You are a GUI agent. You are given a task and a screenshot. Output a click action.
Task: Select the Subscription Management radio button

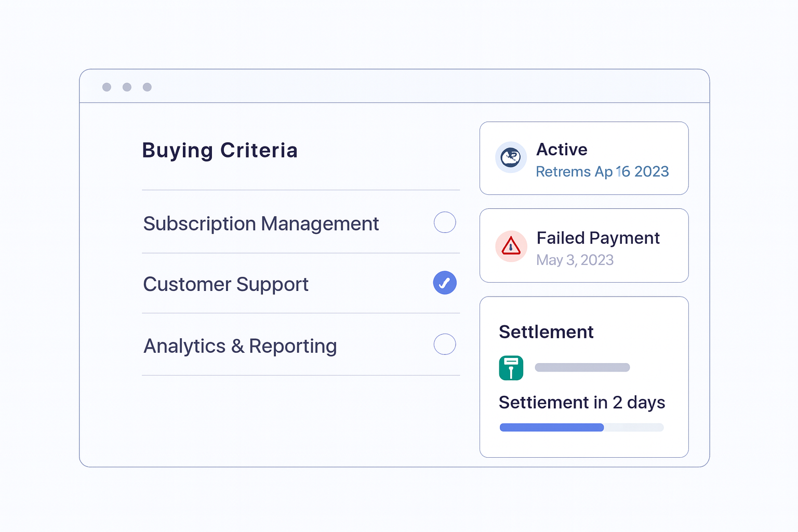click(x=445, y=222)
